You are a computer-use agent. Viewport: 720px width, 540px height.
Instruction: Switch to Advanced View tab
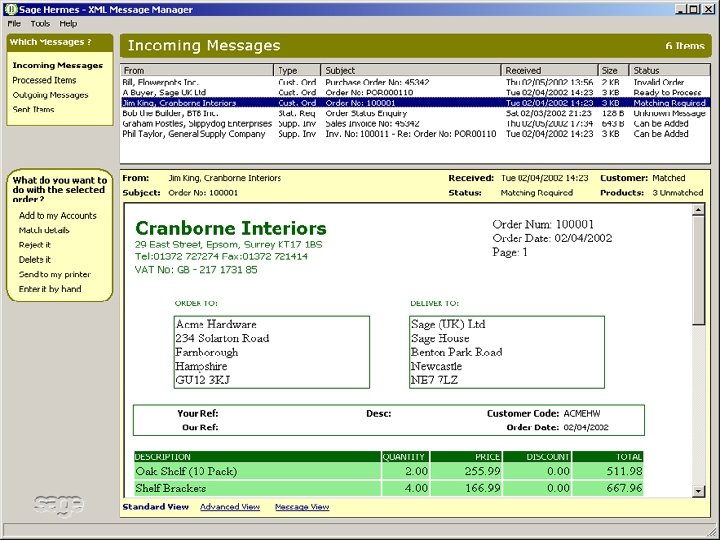point(230,507)
